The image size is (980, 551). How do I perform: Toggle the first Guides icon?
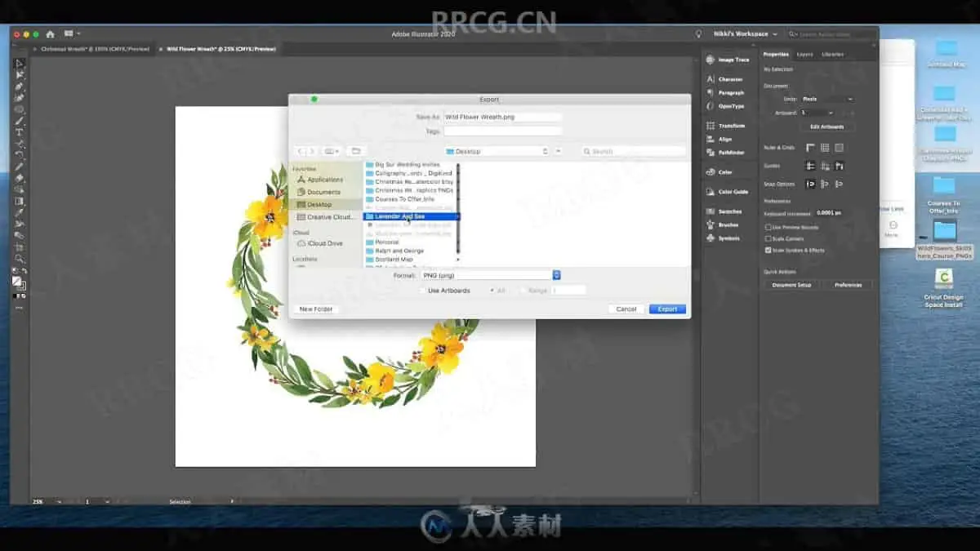[x=810, y=166]
